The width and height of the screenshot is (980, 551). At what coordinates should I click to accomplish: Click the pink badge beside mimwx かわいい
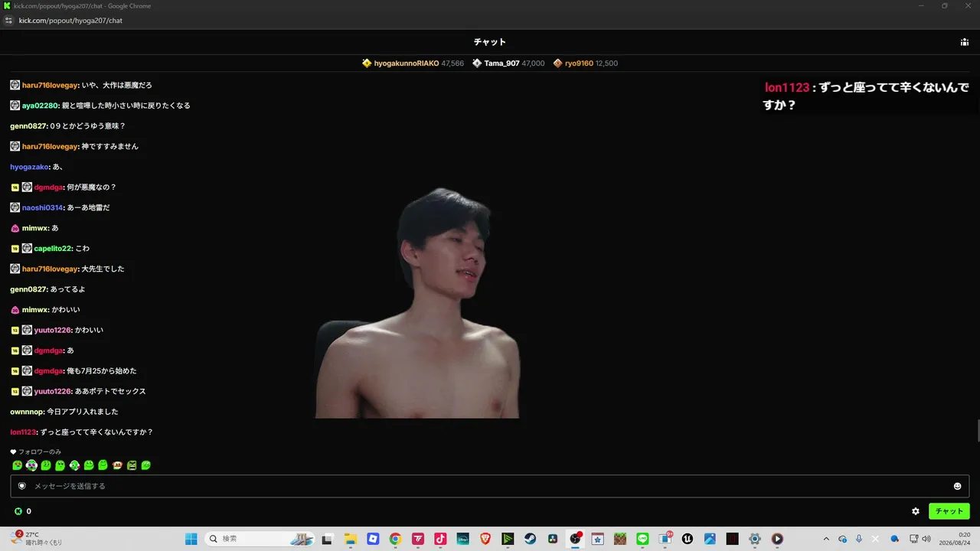click(15, 310)
